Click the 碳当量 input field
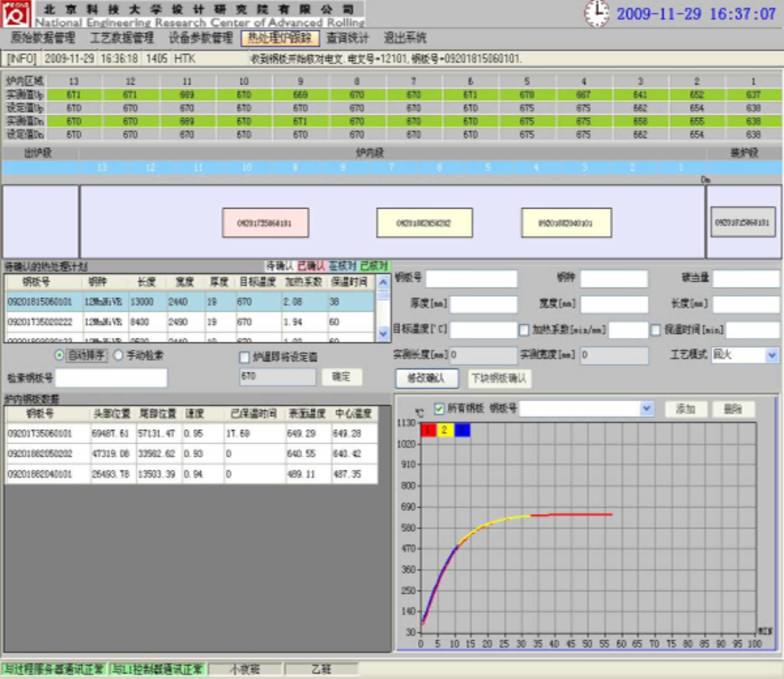784x679 pixels. click(746, 279)
